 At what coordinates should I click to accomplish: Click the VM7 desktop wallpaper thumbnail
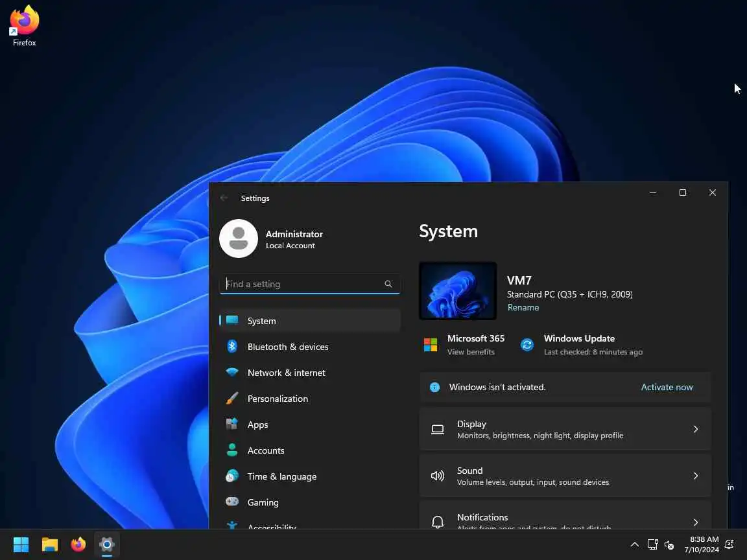(458, 290)
